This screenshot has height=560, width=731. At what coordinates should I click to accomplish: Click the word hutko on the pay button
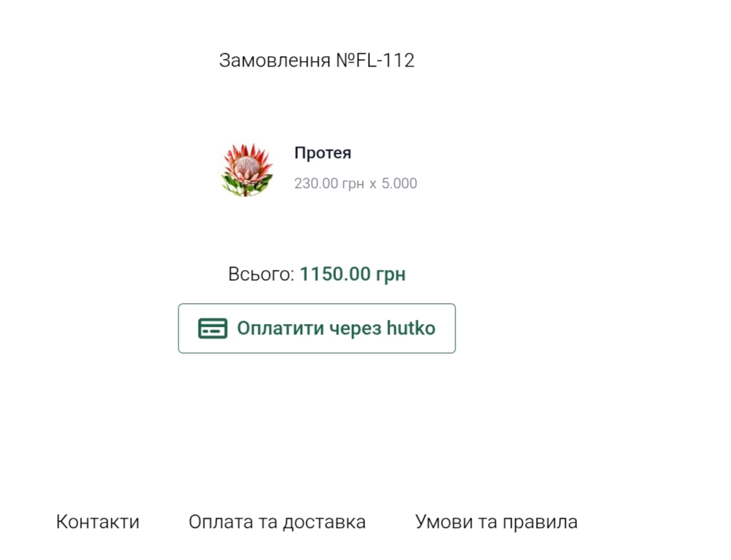411,328
